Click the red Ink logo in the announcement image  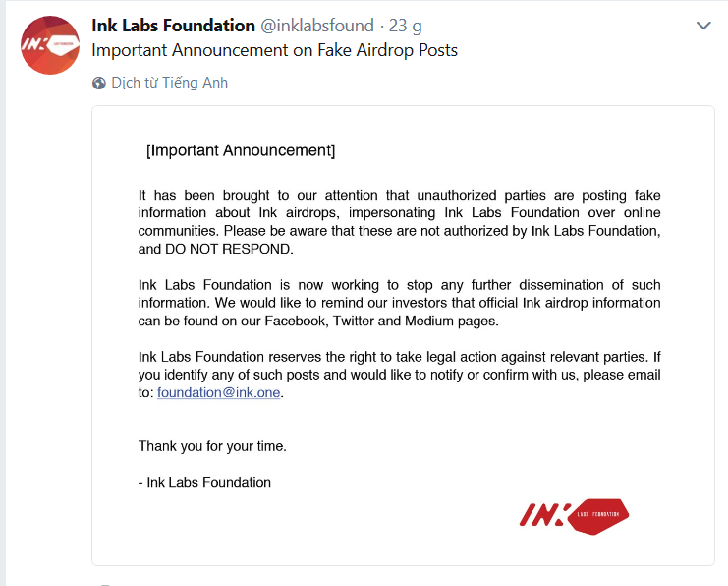(574, 515)
